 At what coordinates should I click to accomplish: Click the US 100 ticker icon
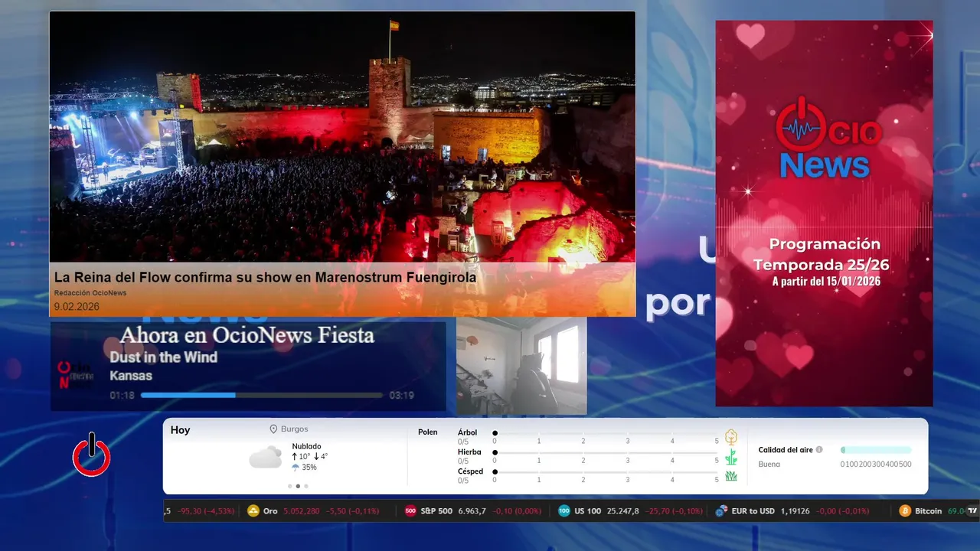tap(564, 511)
